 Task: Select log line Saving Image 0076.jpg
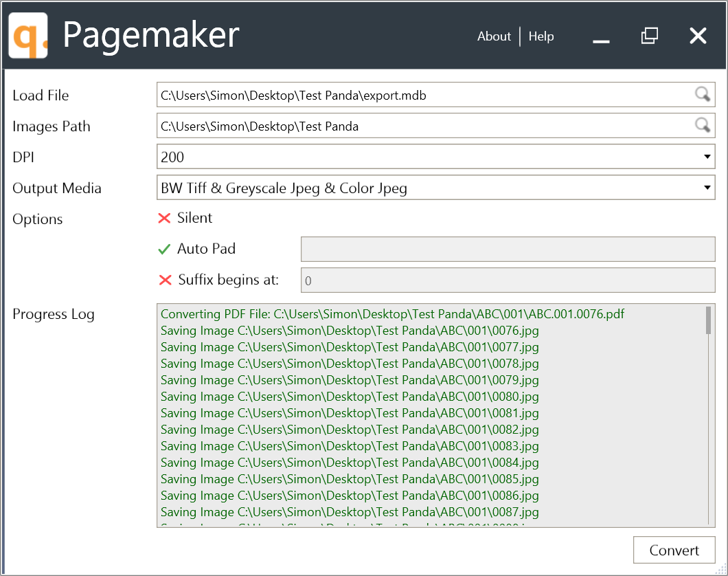pos(350,331)
